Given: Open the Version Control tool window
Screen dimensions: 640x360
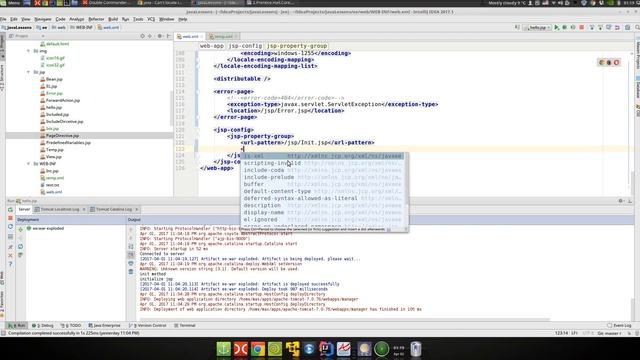Looking at the screenshot, I should pos(148,326).
